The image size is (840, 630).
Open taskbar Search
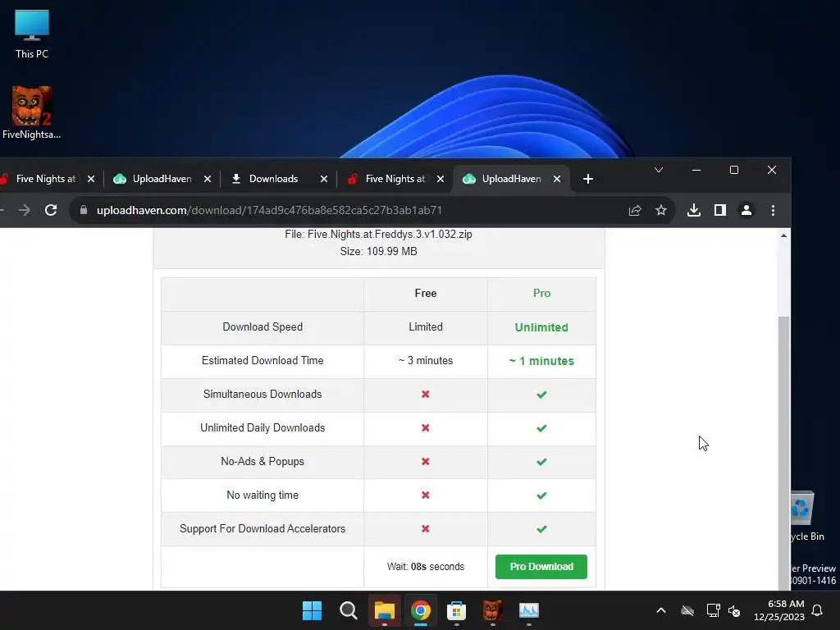[x=348, y=610]
